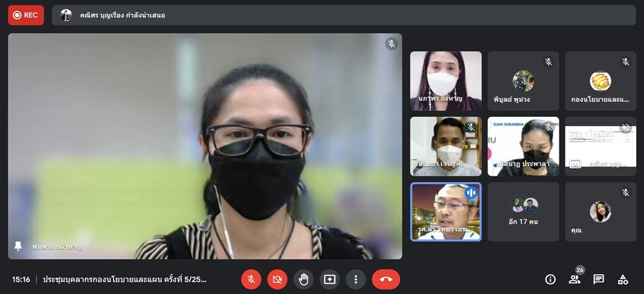Expand the "อีก 17 คน" participants tile

[x=523, y=211]
